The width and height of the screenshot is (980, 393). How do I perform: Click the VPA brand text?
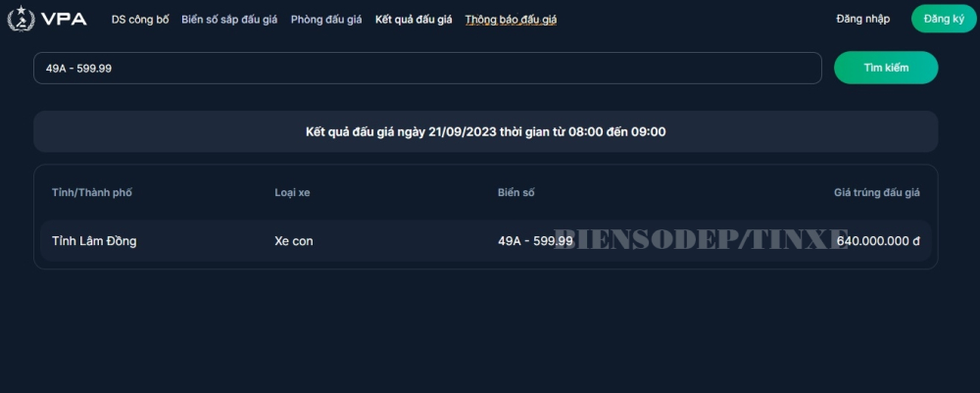click(65, 20)
